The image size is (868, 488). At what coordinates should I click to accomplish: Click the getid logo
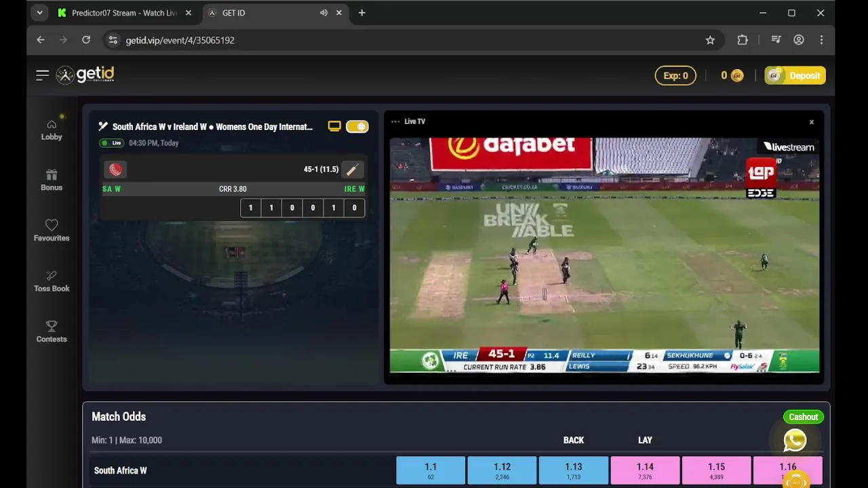click(x=85, y=75)
